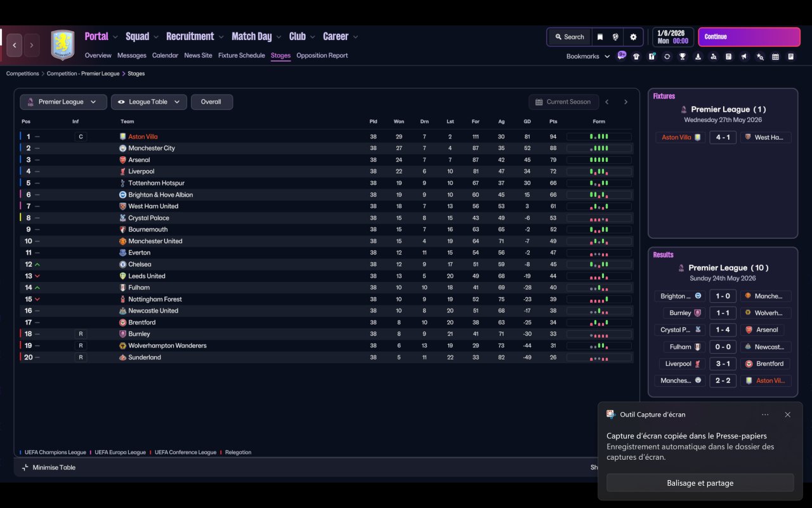Click the people search bookmark icon

pyautogui.click(x=713, y=57)
